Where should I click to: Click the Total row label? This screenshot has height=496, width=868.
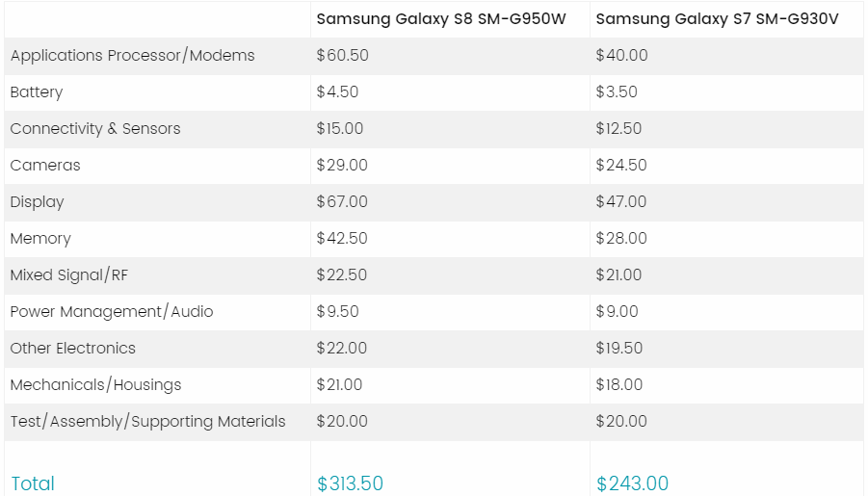(x=33, y=483)
